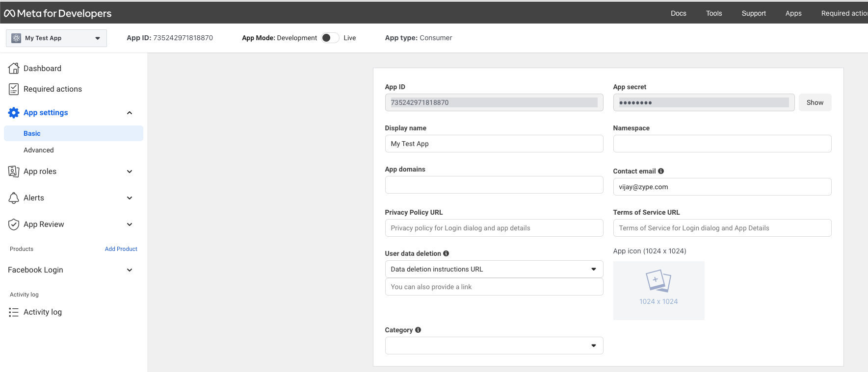Expand the Alerts section chevron
The width and height of the screenshot is (868, 372).
(x=130, y=198)
